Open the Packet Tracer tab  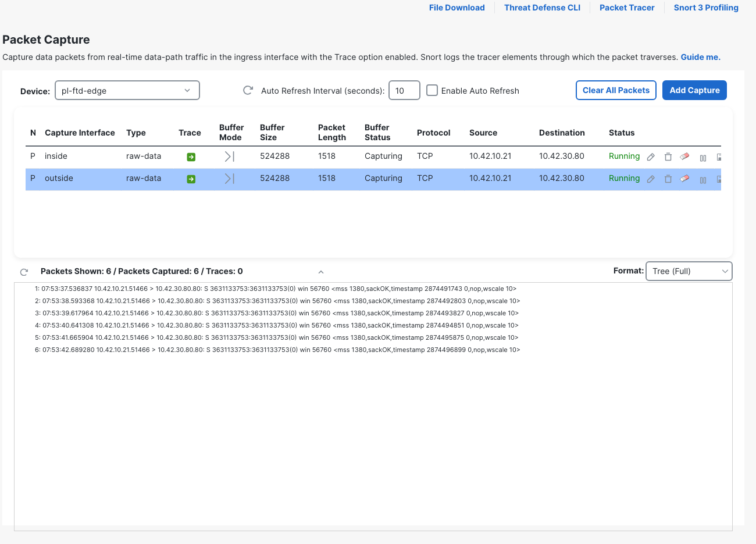[627, 8]
